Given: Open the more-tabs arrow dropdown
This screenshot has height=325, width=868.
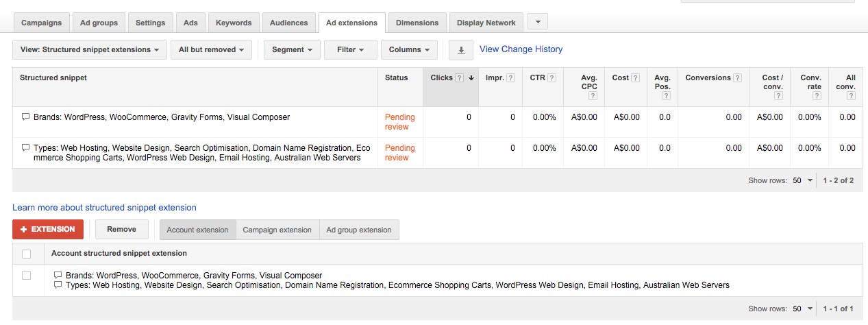Looking at the screenshot, I should pos(538,22).
